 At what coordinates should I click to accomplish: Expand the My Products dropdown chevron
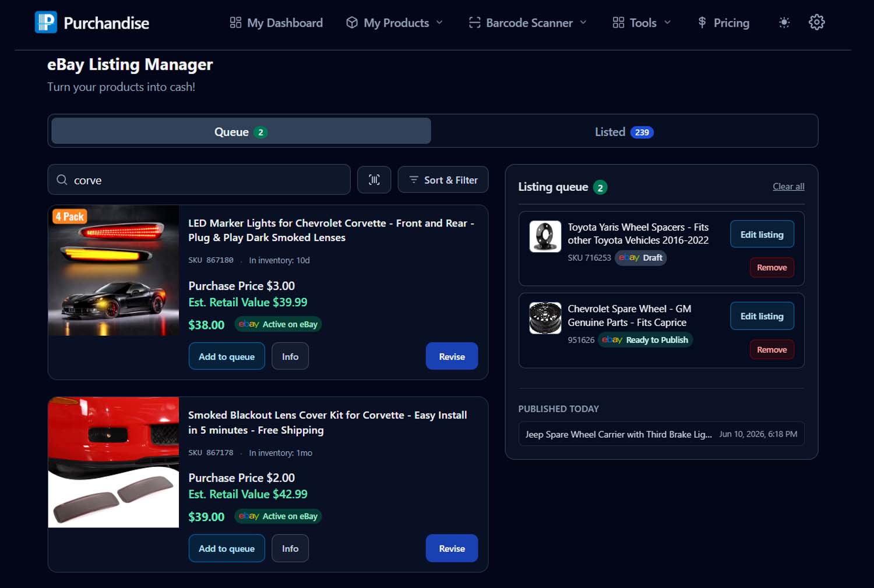(x=439, y=23)
